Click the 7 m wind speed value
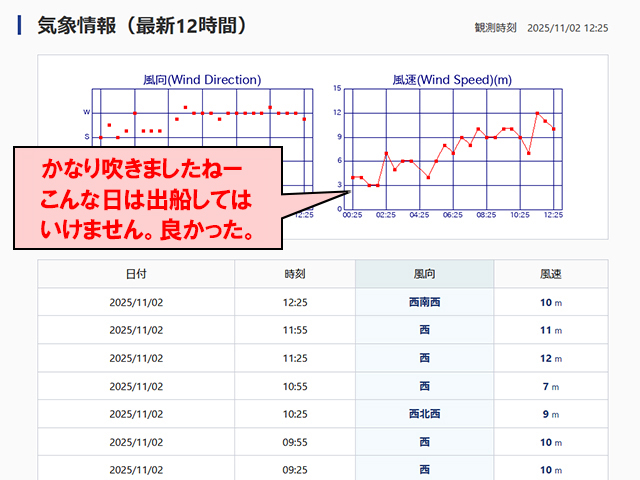The height and width of the screenshot is (480, 640). point(550,386)
